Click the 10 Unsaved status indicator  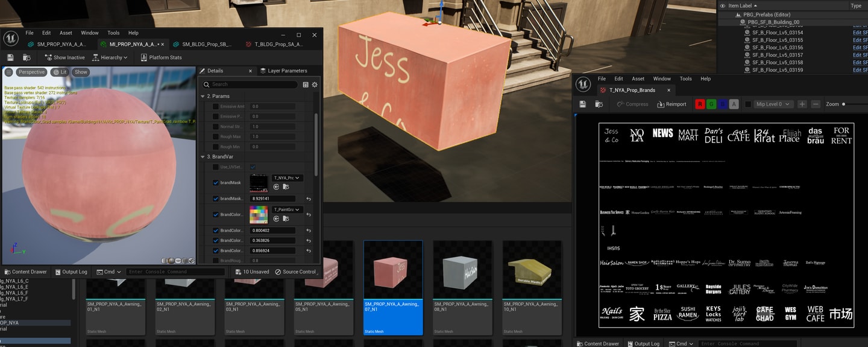[252, 272]
